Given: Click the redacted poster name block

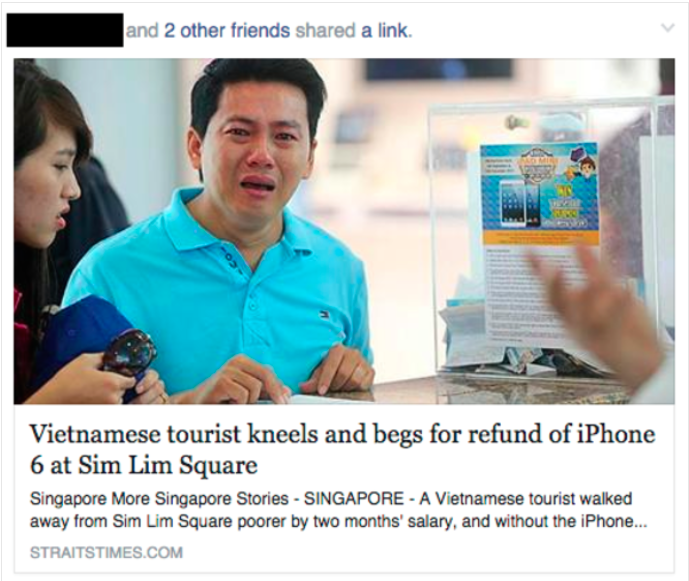Looking at the screenshot, I should click(x=65, y=30).
